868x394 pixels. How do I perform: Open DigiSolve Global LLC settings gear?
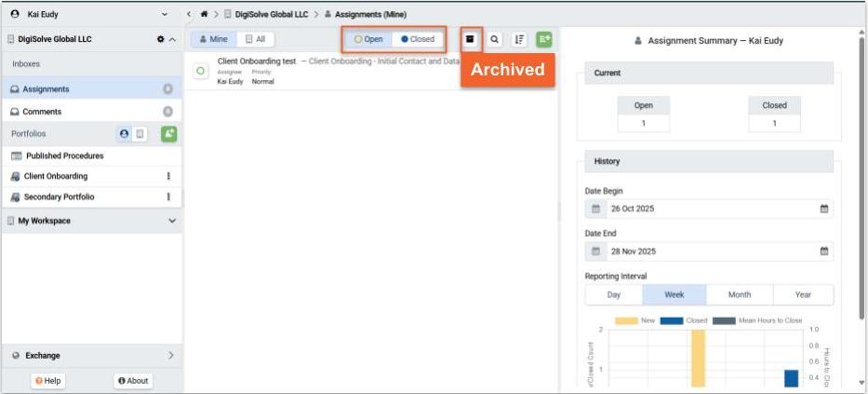(x=161, y=39)
